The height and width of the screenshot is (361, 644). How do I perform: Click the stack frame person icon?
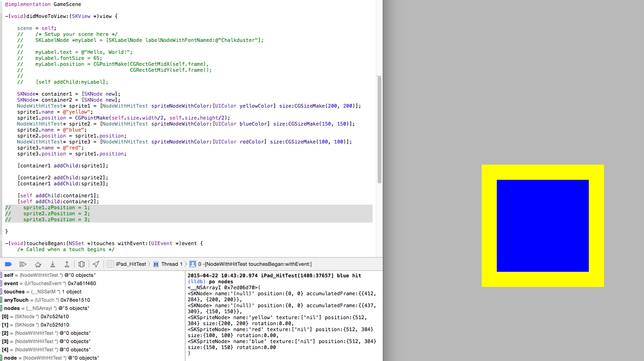pyautogui.click(x=193, y=264)
